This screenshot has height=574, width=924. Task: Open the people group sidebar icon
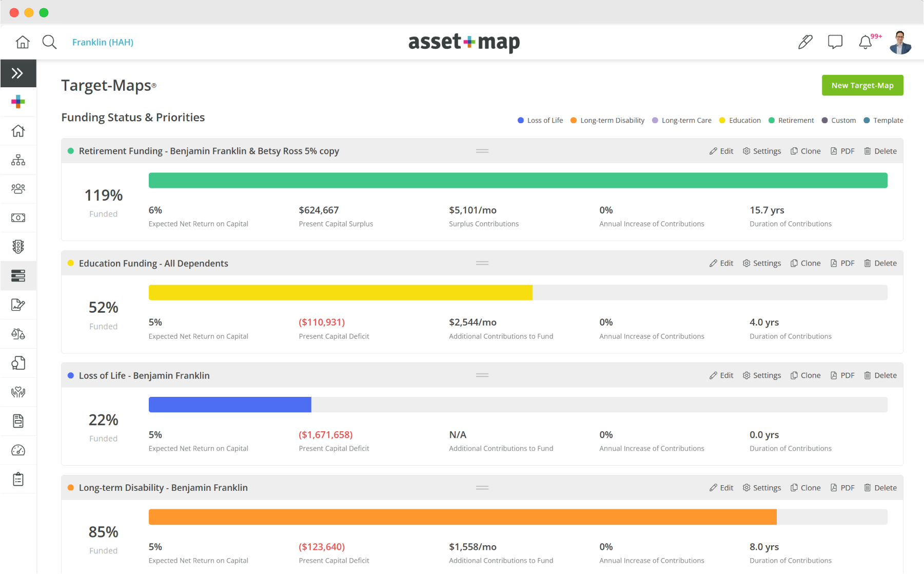coord(18,189)
